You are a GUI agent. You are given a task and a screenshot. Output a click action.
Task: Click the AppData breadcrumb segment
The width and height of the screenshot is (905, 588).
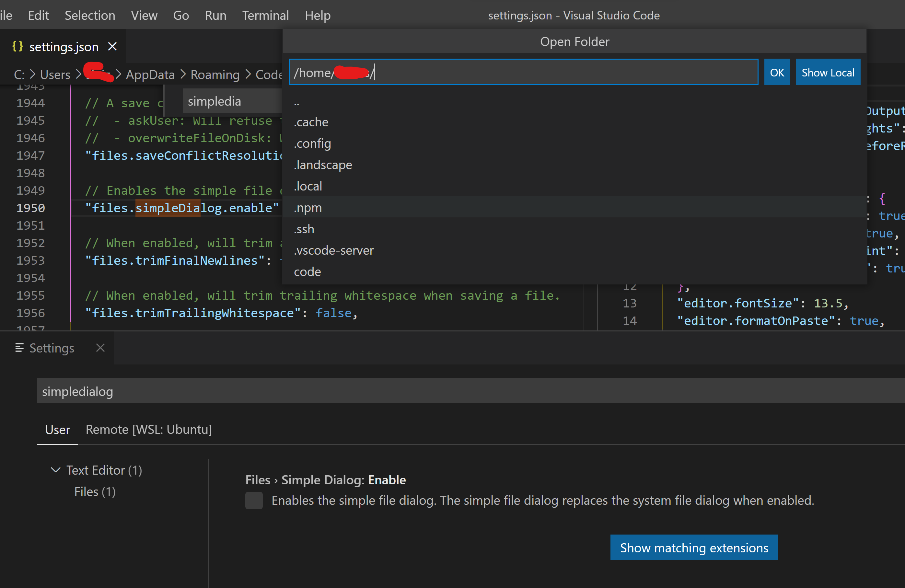click(150, 75)
